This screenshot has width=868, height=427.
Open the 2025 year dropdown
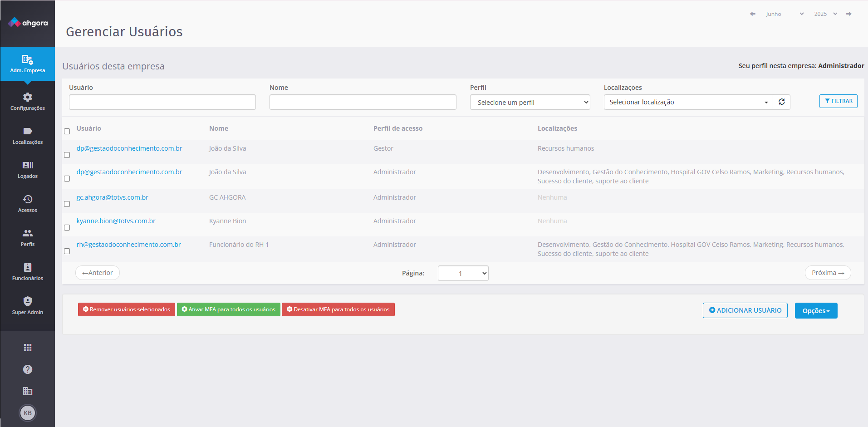[825, 14]
